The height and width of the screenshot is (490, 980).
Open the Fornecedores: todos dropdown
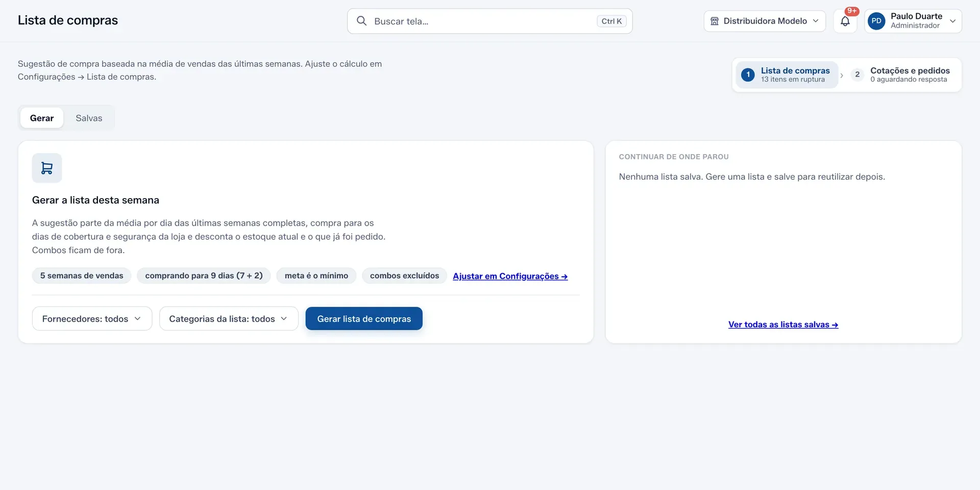pyautogui.click(x=92, y=318)
